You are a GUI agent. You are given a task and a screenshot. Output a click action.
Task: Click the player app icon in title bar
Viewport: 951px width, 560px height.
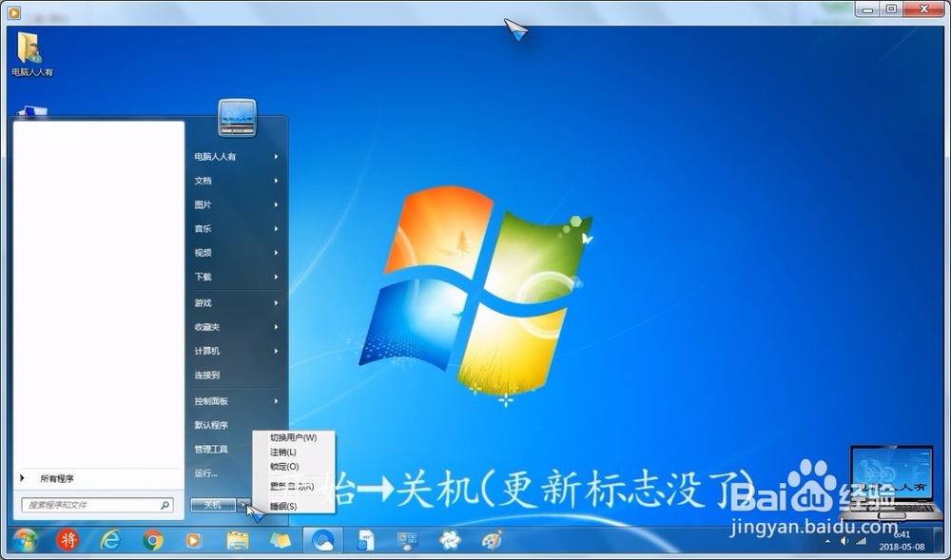pos(13,11)
